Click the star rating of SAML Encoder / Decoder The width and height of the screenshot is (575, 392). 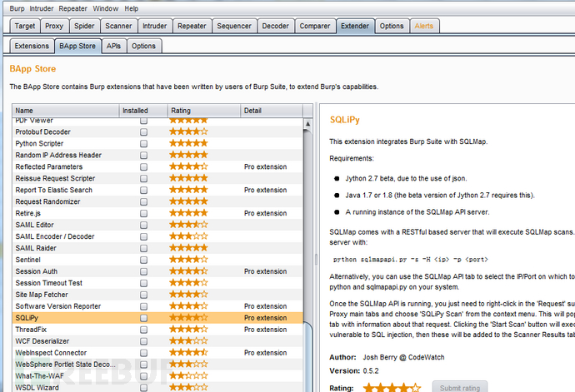[188, 236]
